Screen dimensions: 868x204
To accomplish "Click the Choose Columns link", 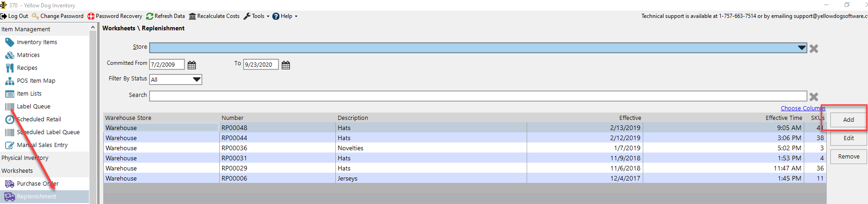I will tap(803, 108).
